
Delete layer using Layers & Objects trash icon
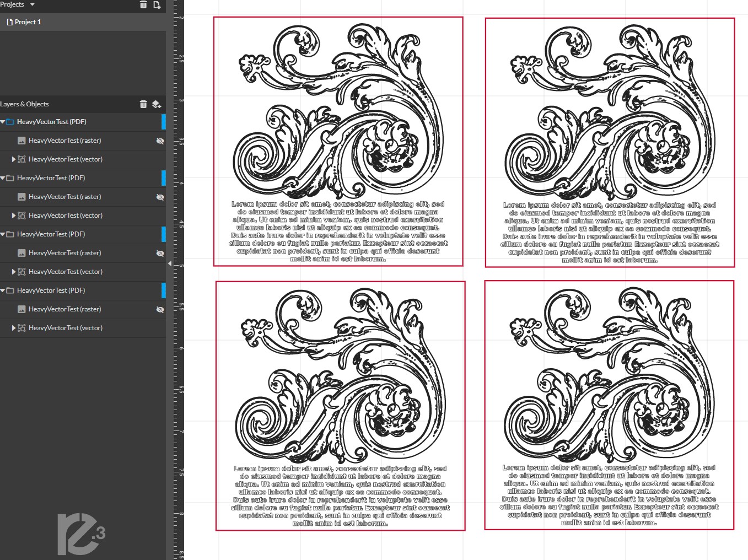(143, 104)
